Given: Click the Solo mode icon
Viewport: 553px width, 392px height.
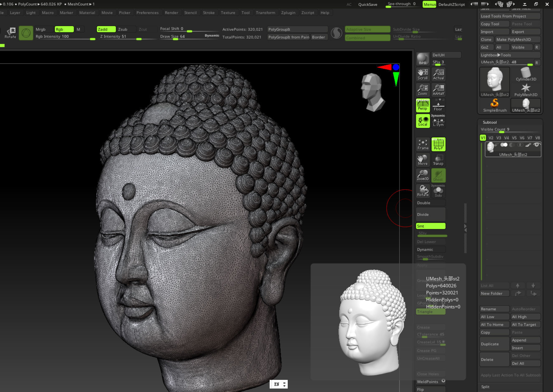Looking at the screenshot, I should (438, 191).
